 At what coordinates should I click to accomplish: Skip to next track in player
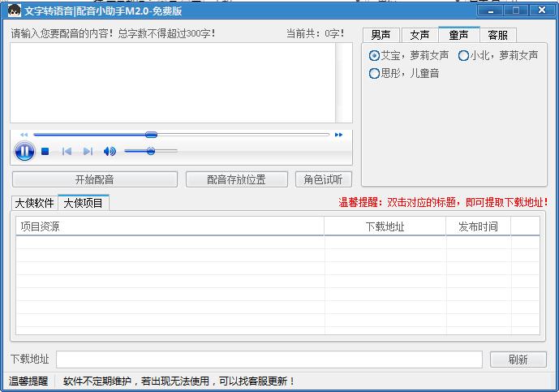click(88, 152)
